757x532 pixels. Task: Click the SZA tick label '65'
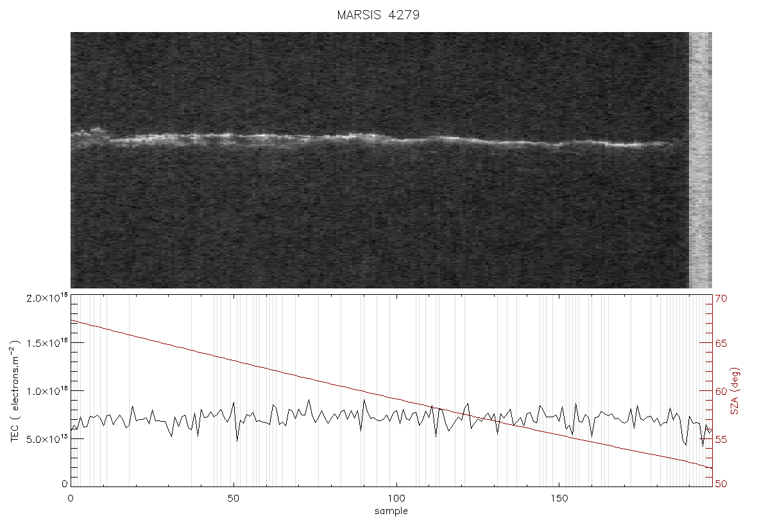tap(721, 344)
